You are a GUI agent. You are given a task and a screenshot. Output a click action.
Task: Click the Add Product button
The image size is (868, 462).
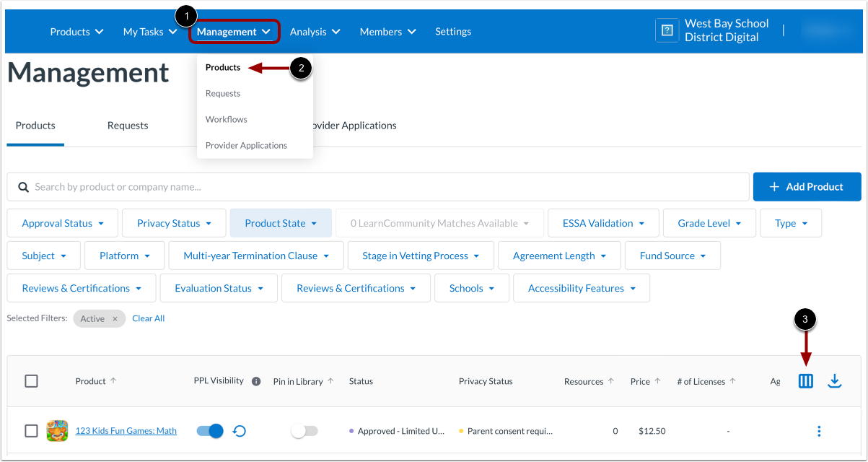(x=807, y=186)
